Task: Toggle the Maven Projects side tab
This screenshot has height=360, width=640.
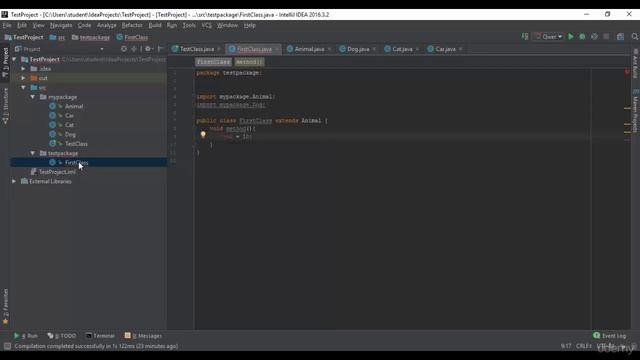Action: pos(635,111)
